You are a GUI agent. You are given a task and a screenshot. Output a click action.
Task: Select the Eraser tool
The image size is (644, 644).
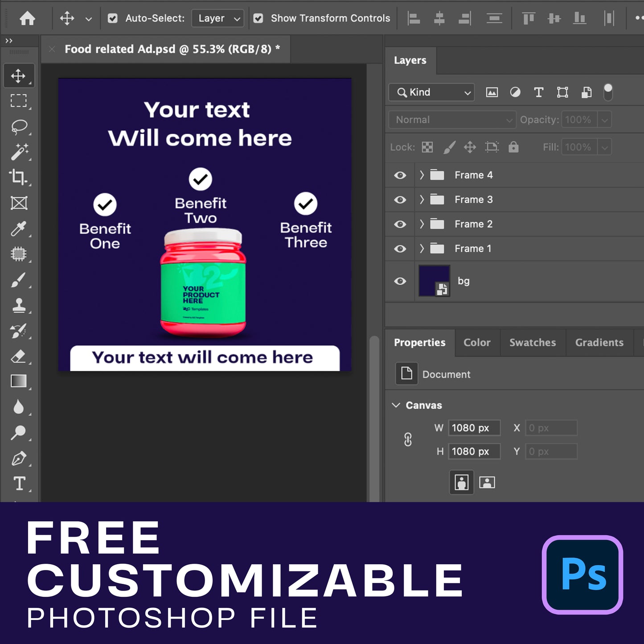[19, 356]
